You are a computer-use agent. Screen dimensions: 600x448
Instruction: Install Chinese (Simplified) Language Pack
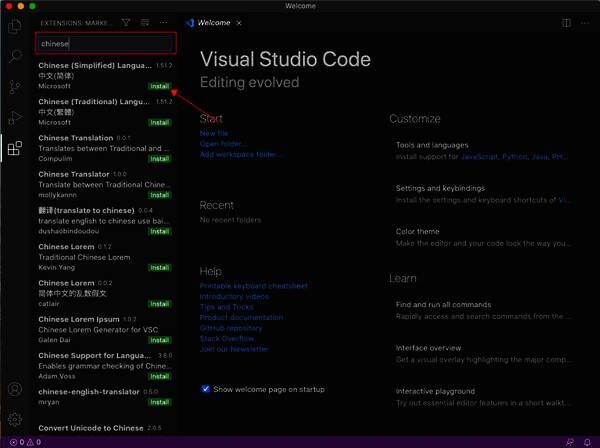[x=160, y=87]
